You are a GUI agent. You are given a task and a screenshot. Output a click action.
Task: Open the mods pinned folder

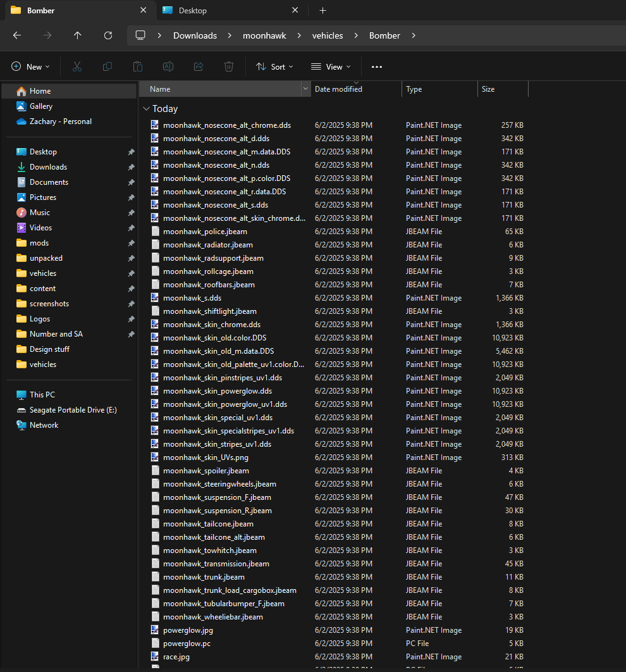coord(70,243)
